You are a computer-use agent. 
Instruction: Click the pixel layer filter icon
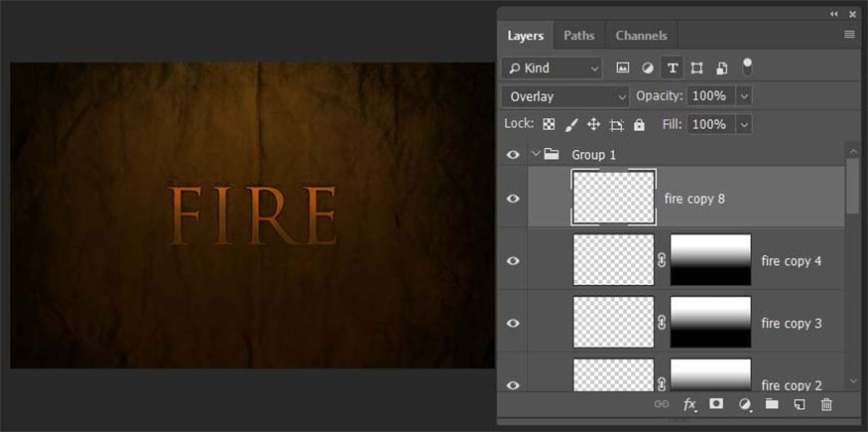623,69
